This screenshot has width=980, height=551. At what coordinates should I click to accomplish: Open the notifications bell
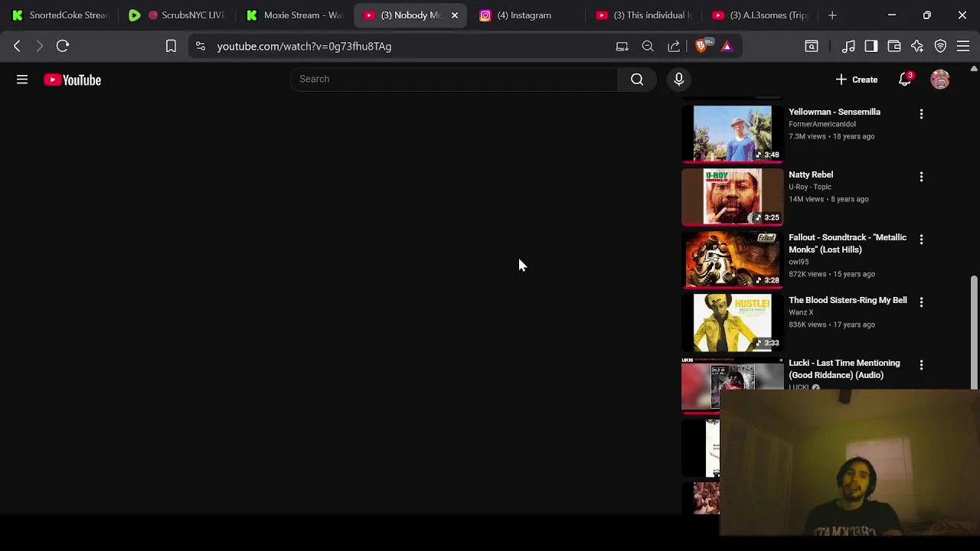coord(905,80)
